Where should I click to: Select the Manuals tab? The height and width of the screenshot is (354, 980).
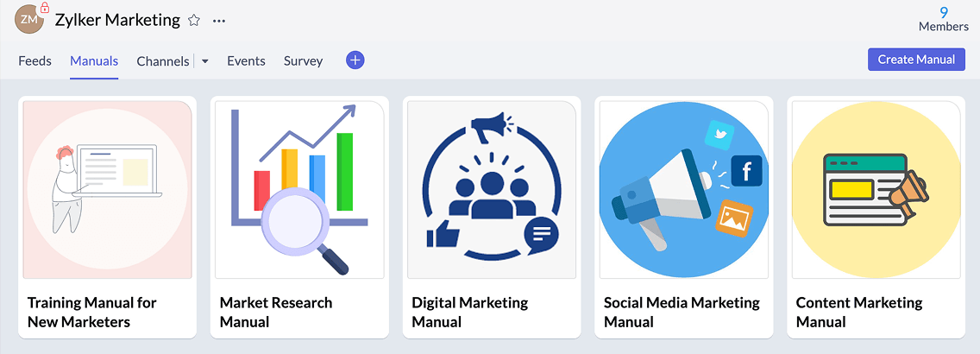(x=94, y=61)
